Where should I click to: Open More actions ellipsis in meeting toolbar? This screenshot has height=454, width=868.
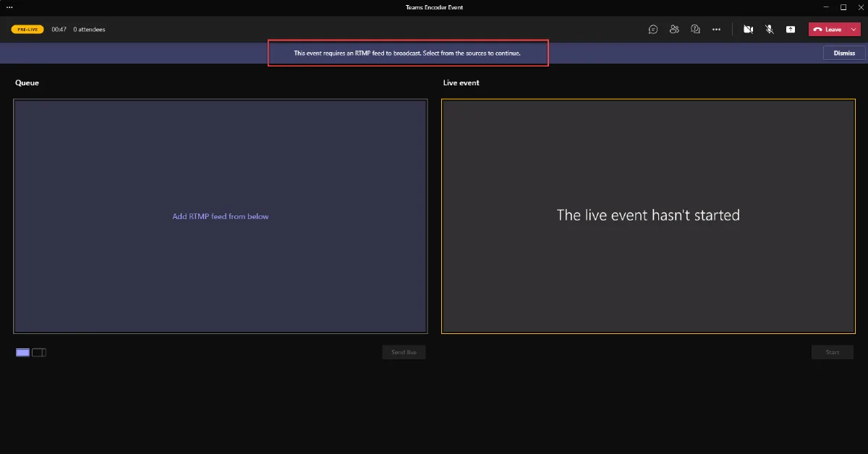(x=716, y=30)
